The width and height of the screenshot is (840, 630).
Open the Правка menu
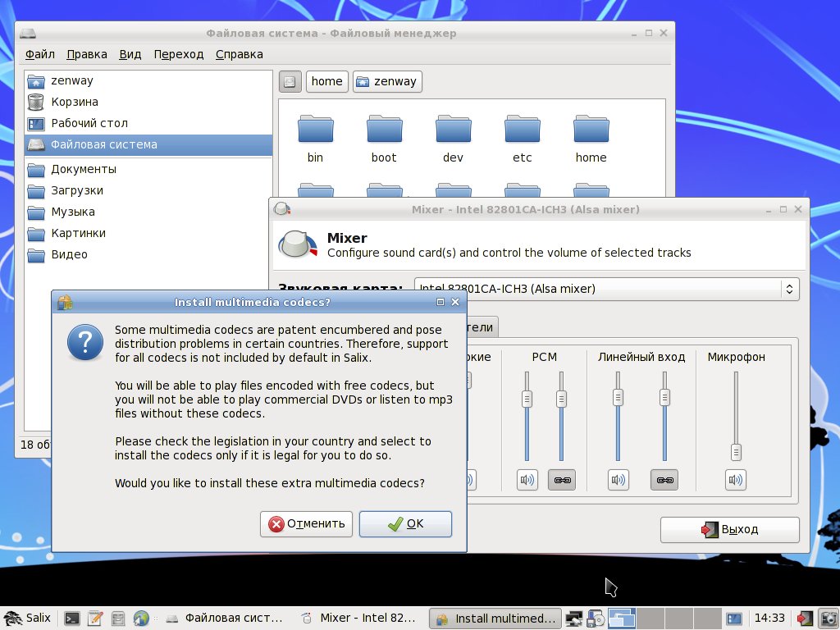(x=86, y=54)
